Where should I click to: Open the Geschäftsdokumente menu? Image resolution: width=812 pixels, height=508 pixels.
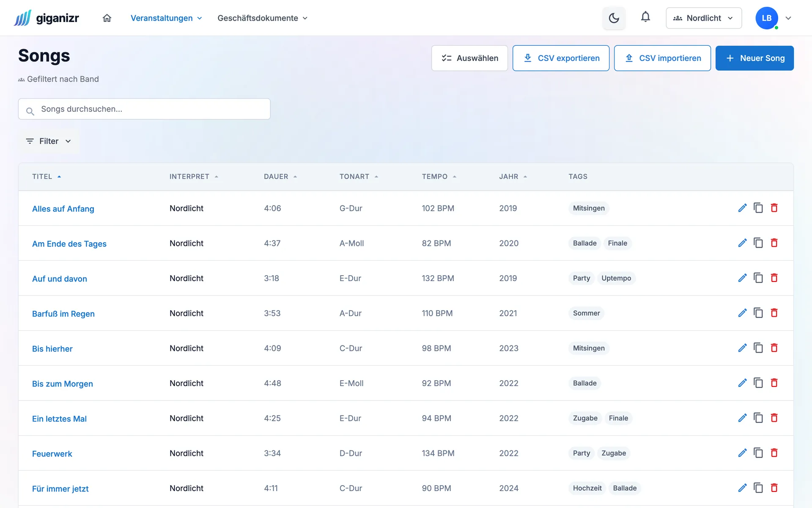262,18
